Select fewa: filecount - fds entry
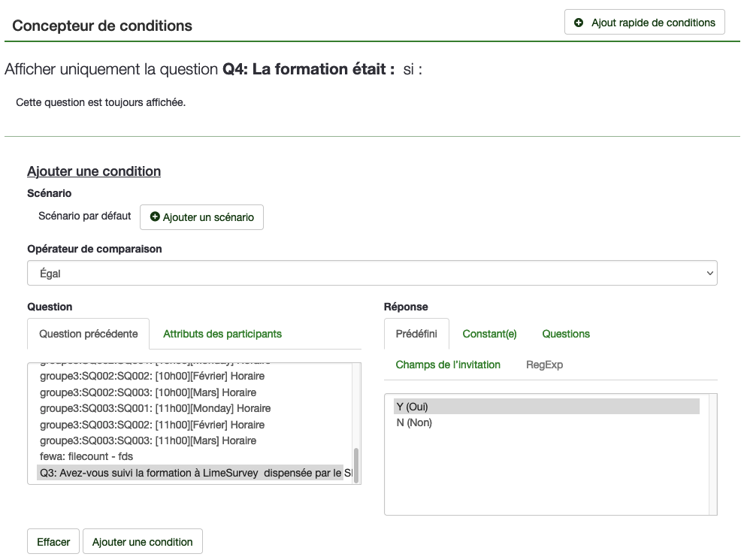The height and width of the screenshot is (560, 744). 86,456
